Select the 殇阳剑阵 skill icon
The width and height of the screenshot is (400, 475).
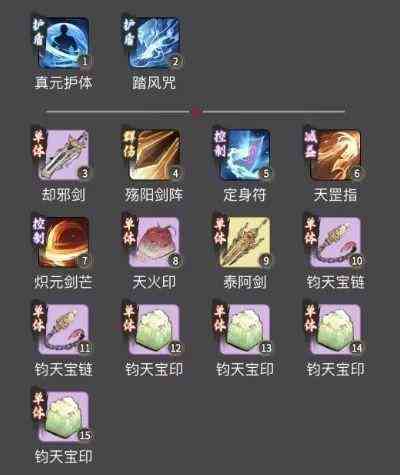click(154, 155)
